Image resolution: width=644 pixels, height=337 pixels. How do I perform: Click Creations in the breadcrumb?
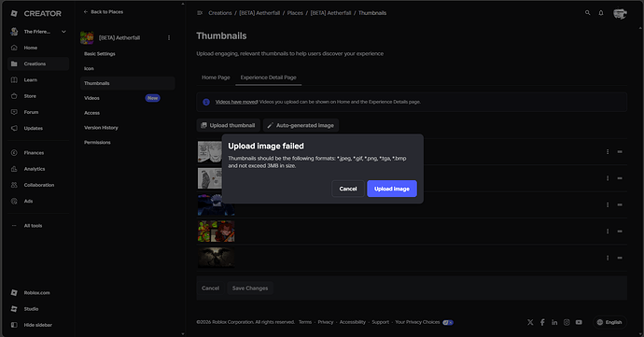pyautogui.click(x=220, y=13)
